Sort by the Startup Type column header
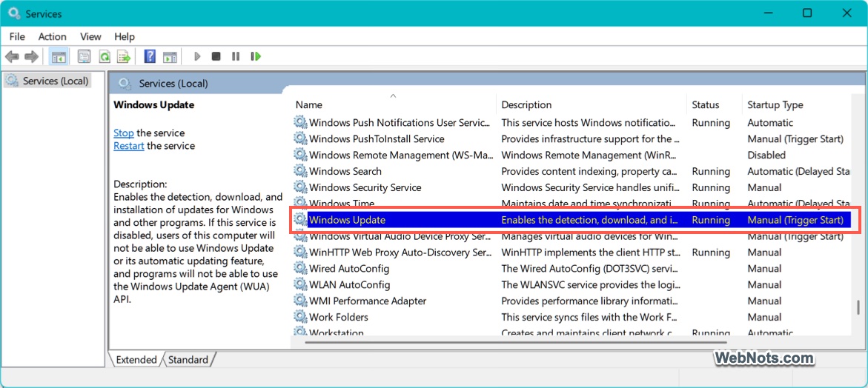868x388 pixels. tap(796, 105)
